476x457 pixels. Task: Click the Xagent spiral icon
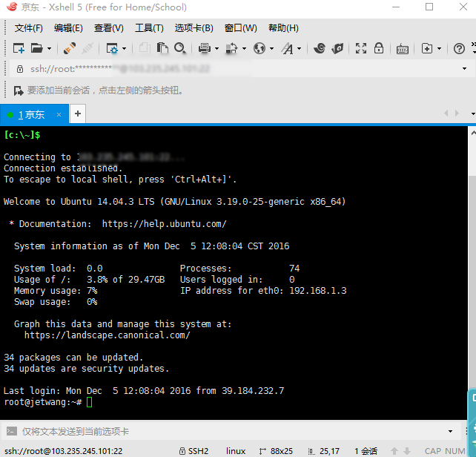coord(320,48)
